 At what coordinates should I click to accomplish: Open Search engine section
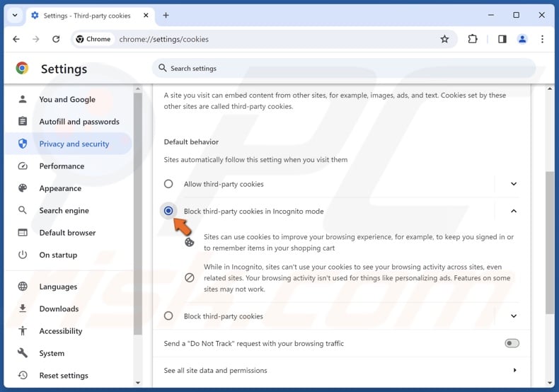point(68,210)
